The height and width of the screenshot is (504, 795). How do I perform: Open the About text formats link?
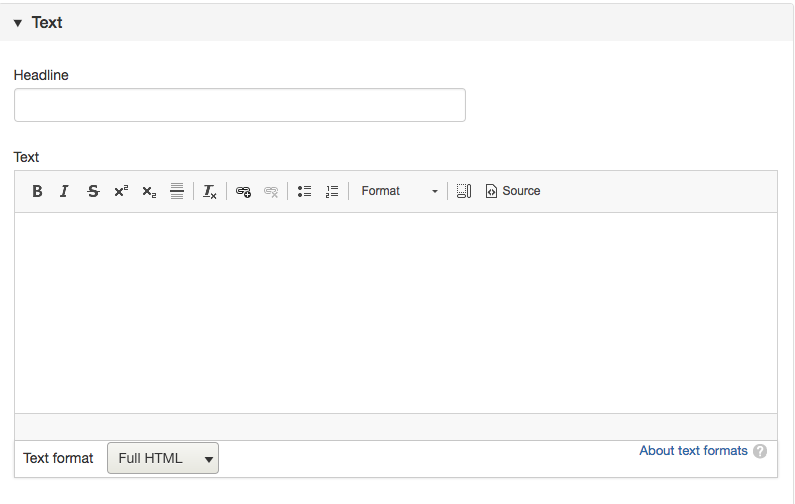point(693,451)
